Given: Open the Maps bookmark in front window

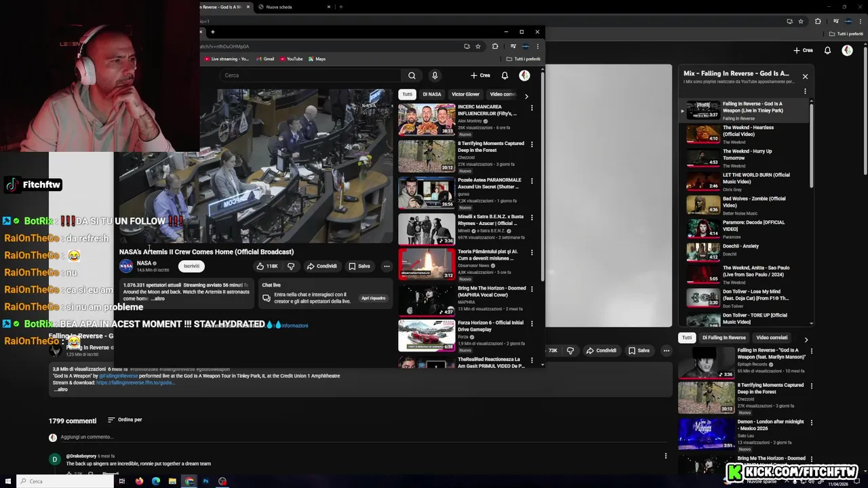Looking at the screenshot, I should tap(317, 59).
